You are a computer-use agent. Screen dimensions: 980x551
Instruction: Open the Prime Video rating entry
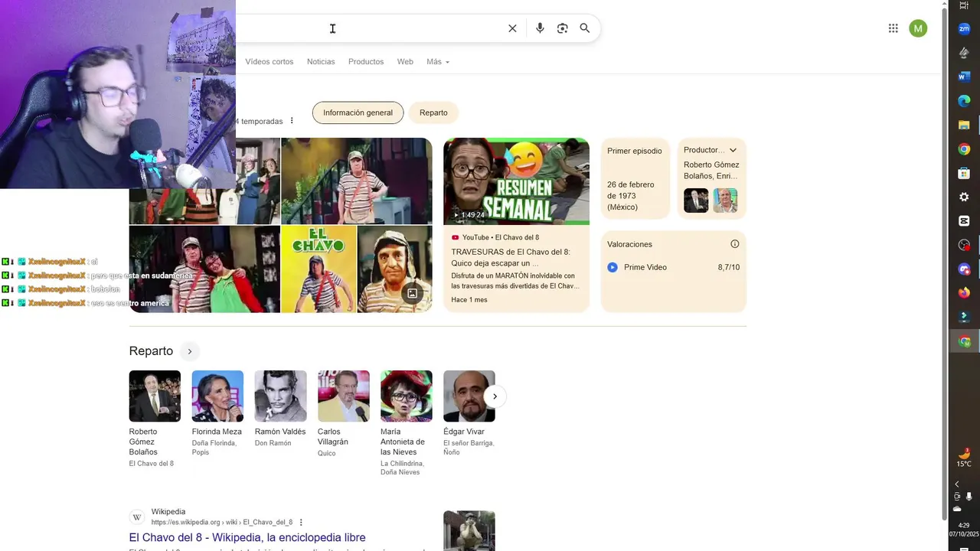coord(674,267)
